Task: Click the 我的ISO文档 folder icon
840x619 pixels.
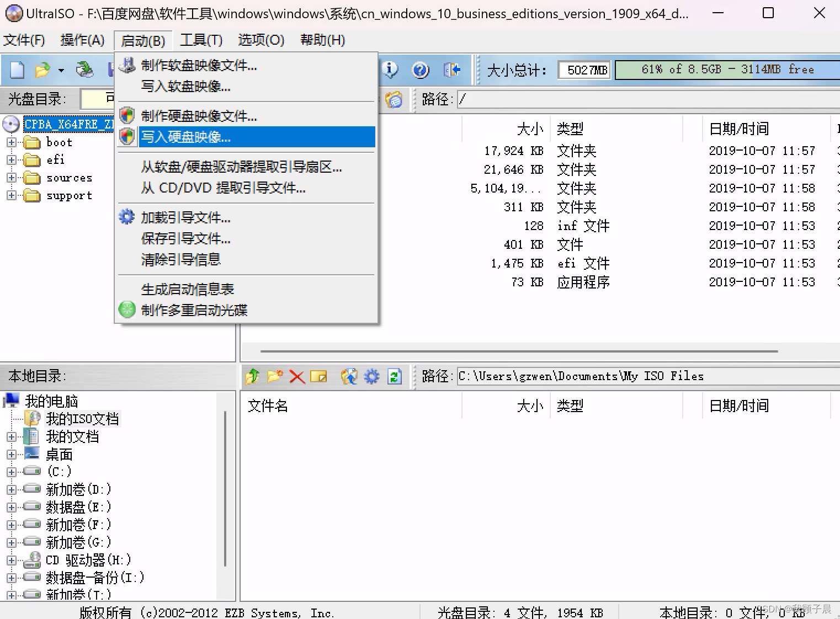Action: (x=33, y=419)
